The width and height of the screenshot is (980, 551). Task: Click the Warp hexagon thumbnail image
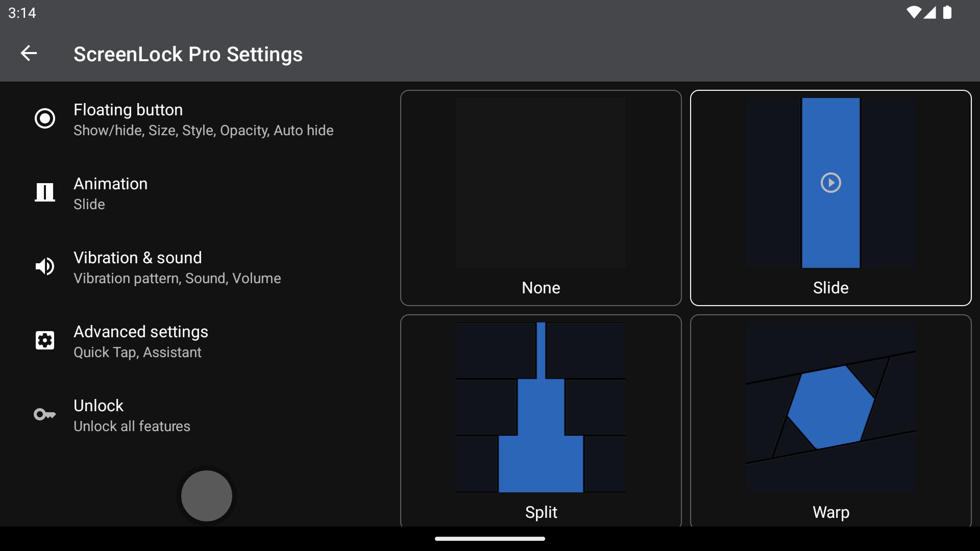point(830,407)
